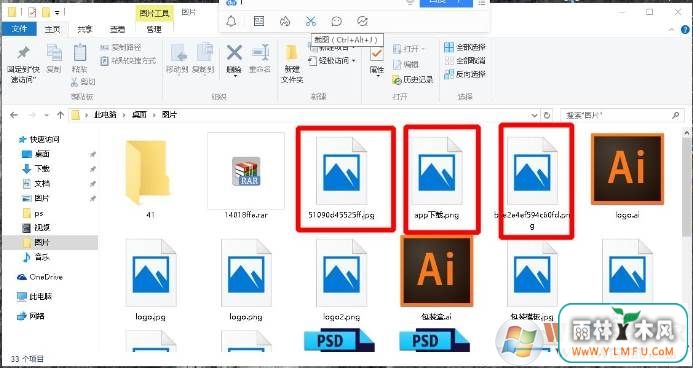The image size is (693, 368).
Task: Open Properties (属性) with the checkmark icon
Action: coord(377,61)
